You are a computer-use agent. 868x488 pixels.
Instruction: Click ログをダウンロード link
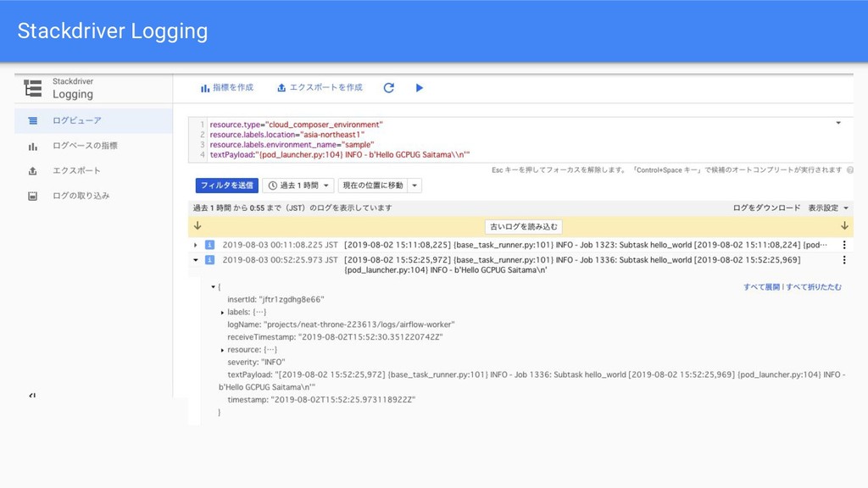click(x=766, y=208)
